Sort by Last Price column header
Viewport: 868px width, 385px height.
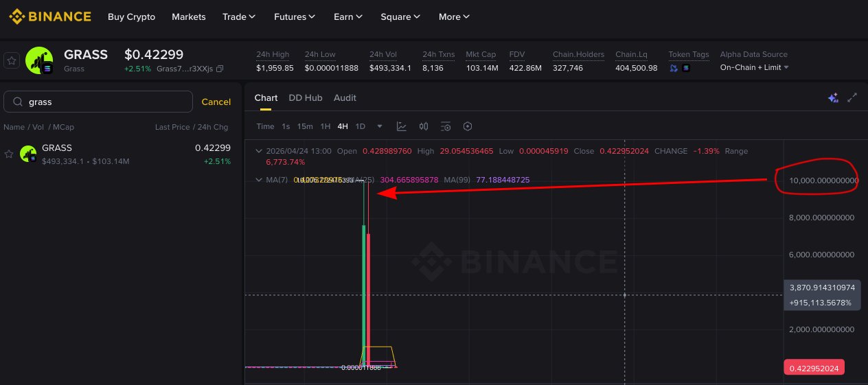coord(172,127)
